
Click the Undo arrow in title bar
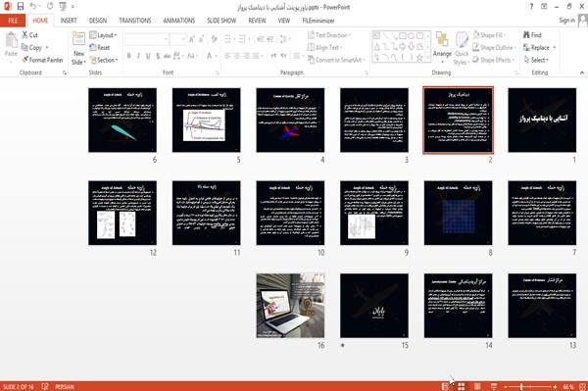click(33, 6)
